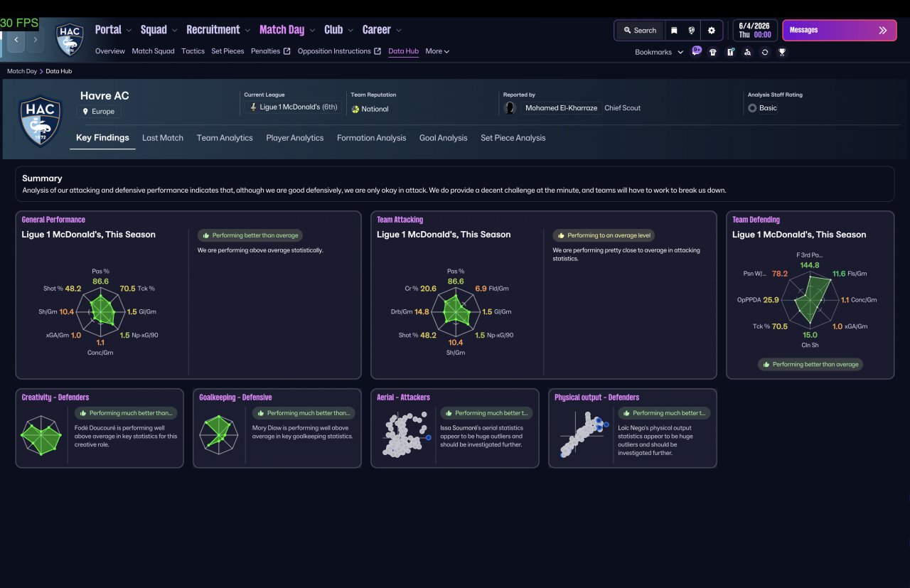Image resolution: width=910 pixels, height=588 pixels.
Task: Click the Team Attacking card title
Action: (400, 220)
